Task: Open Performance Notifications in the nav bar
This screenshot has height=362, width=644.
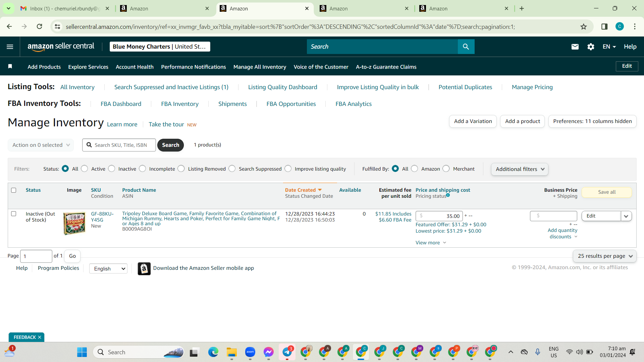Action: (x=194, y=67)
